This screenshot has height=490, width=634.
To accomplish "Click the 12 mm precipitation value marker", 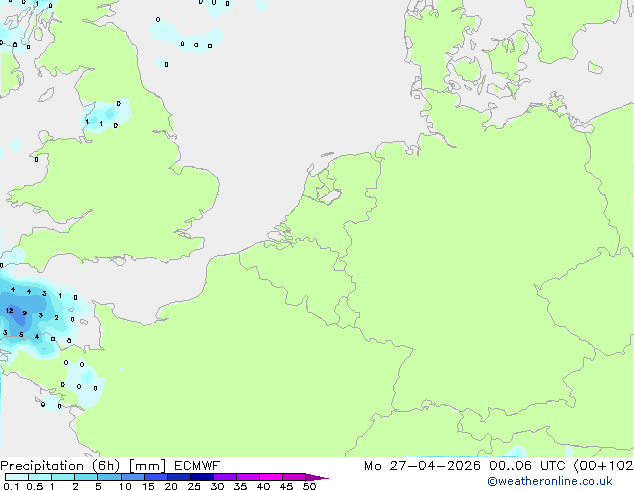I will point(9,311).
